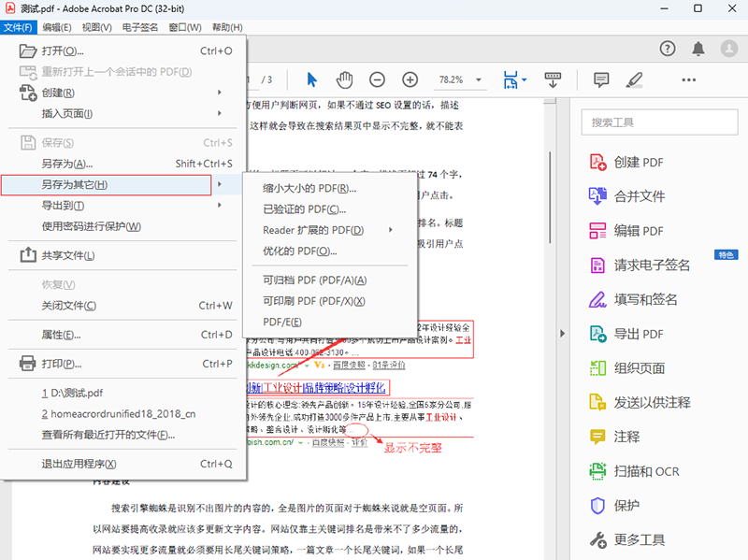Open 扫描和 OCR tool

[635, 471]
